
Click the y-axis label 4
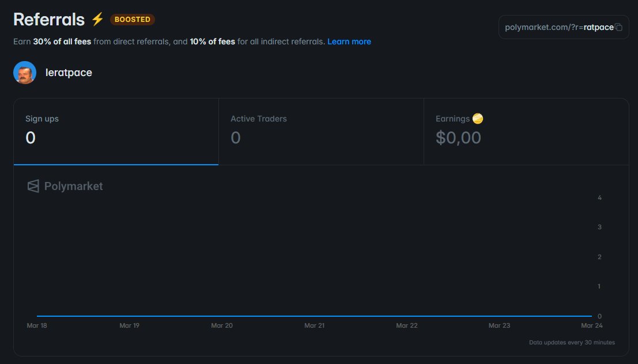(599, 198)
